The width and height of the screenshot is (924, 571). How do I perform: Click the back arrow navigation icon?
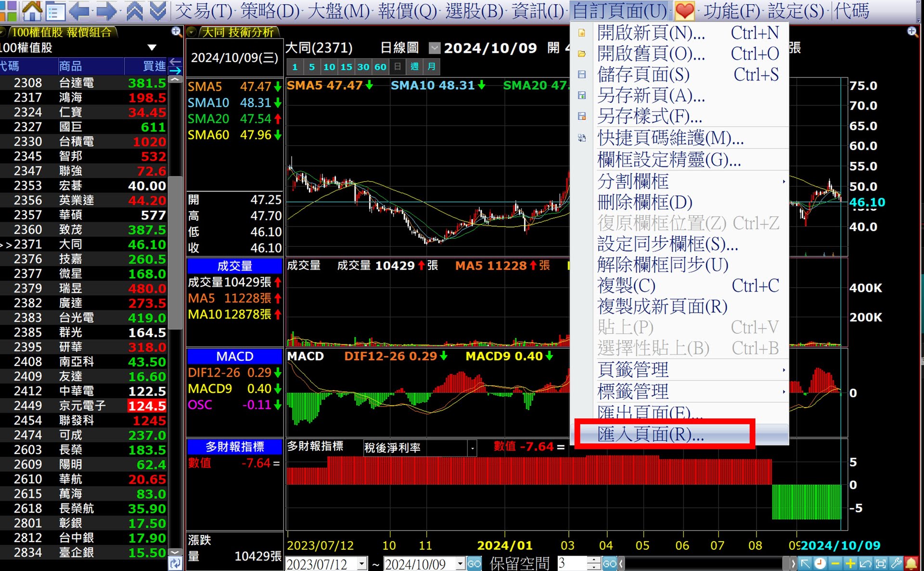coord(79,11)
